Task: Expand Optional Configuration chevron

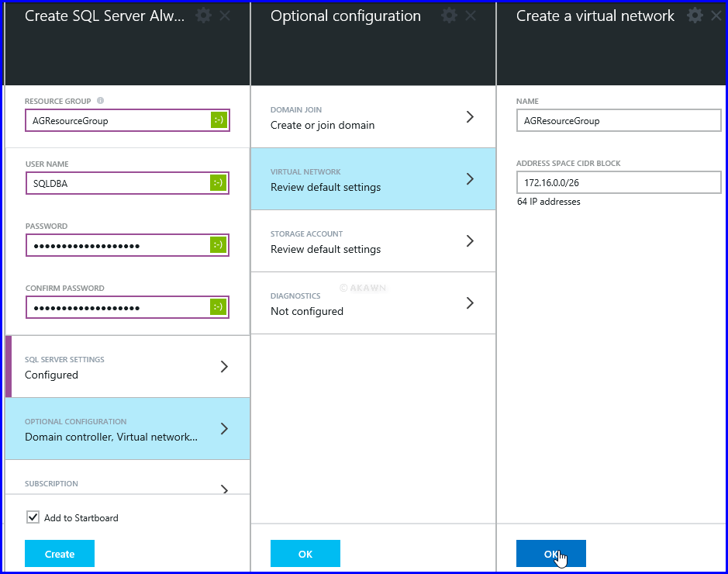Action: pos(224,428)
